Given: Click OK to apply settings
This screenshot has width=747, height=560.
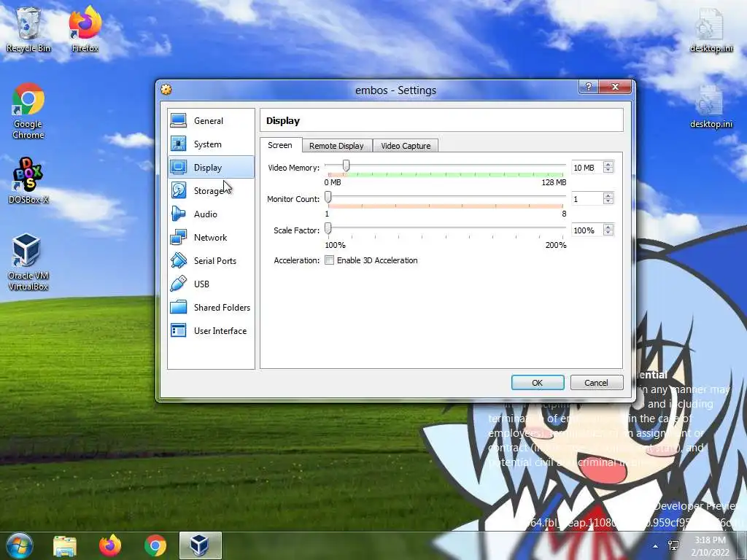Looking at the screenshot, I should [538, 382].
